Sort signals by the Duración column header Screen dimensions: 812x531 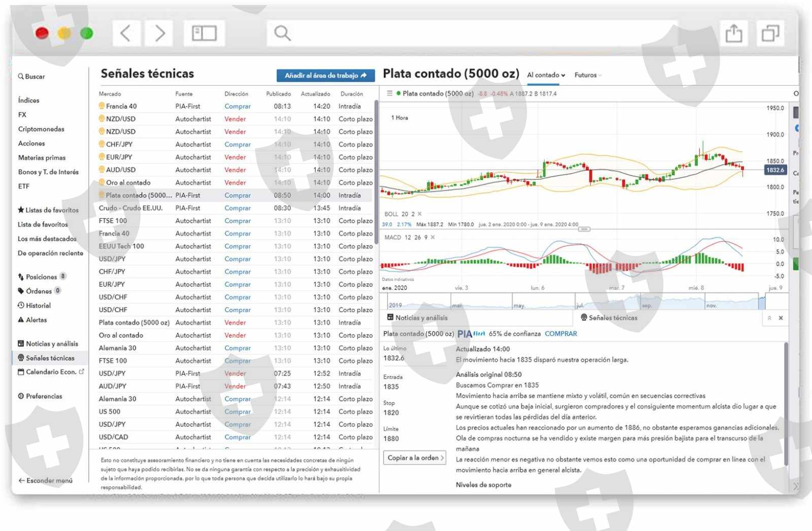(x=352, y=94)
